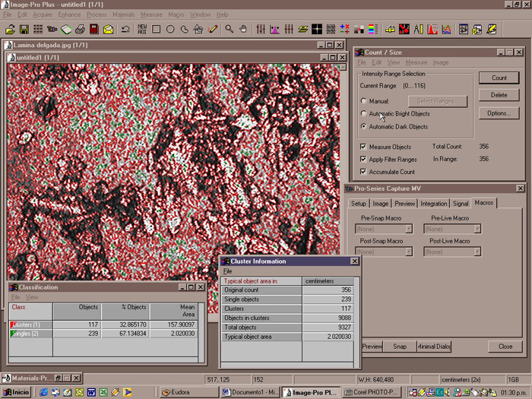Open the Macro menu in main menu bar
Screen dimensions: 532x399
click(x=176, y=14)
